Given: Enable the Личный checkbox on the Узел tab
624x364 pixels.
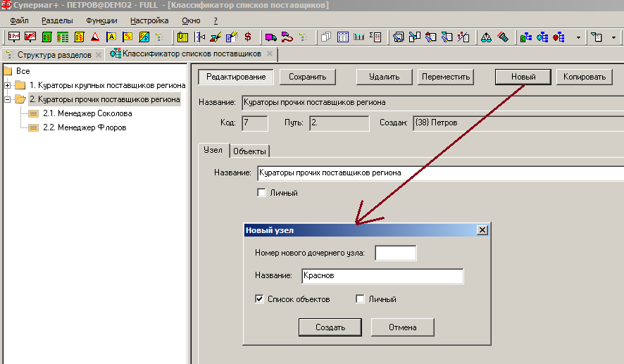Looking at the screenshot, I should pyautogui.click(x=261, y=193).
